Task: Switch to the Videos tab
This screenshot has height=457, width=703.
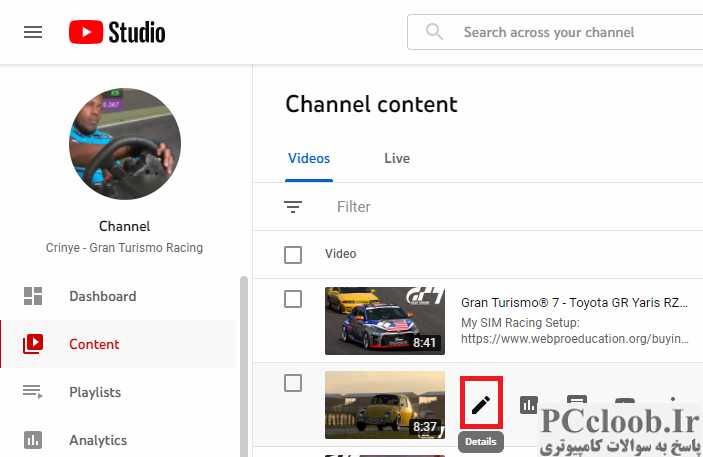Action: tap(309, 158)
